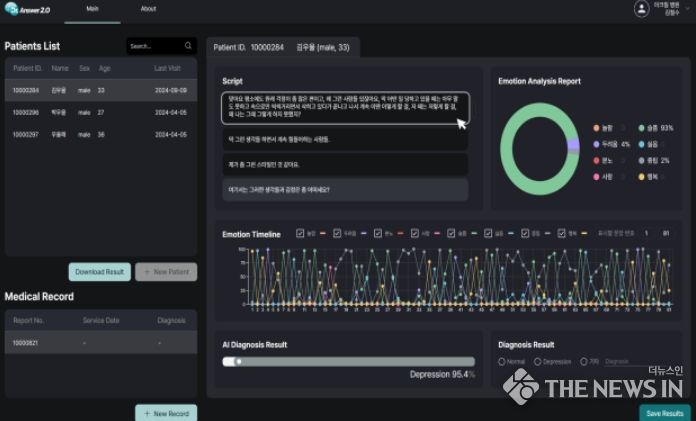Toggle the blue 싫음 timeline checkbox
Screen dimensions: 696x421
pyautogui.click(x=488, y=233)
